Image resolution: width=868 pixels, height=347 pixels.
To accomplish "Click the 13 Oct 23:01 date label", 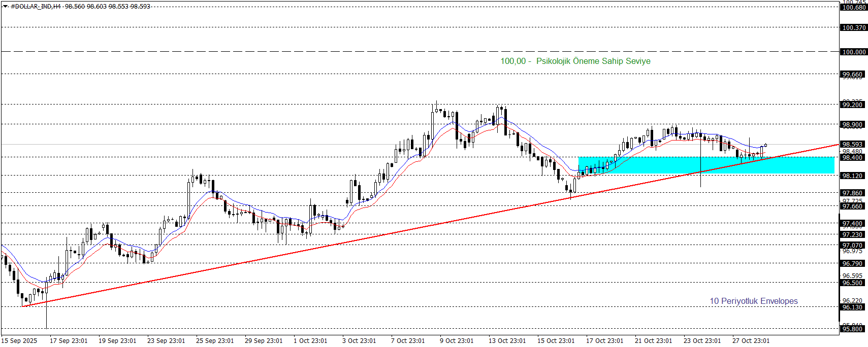I will pyautogui.click(x=507, y=341).
